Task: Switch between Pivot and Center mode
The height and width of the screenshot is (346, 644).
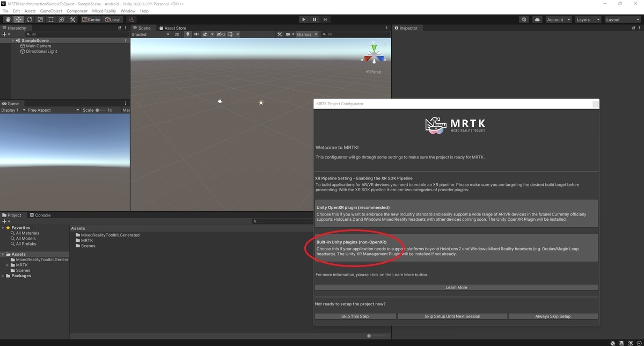Action: (x=91, y=19)
